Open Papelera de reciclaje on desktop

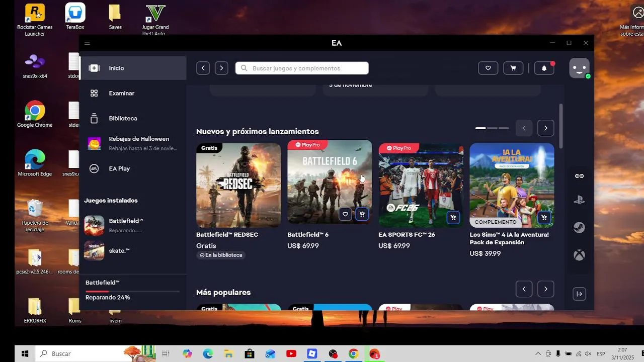point(35,216)
